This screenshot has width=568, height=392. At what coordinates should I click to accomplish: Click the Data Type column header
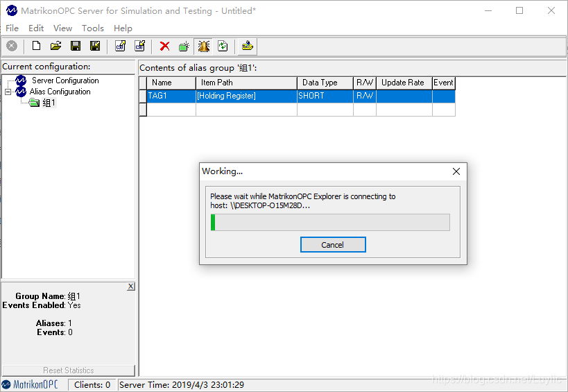pos(325,83)
